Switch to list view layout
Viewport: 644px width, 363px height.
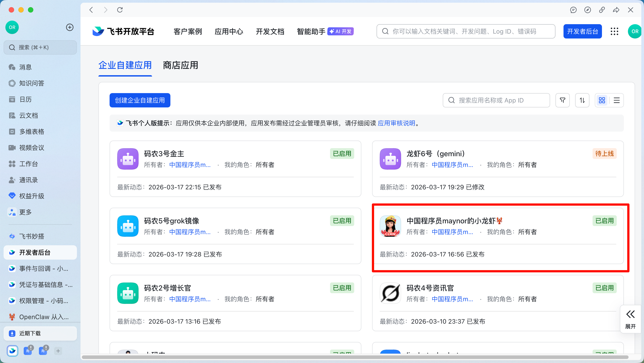click(x=616, y=100)
